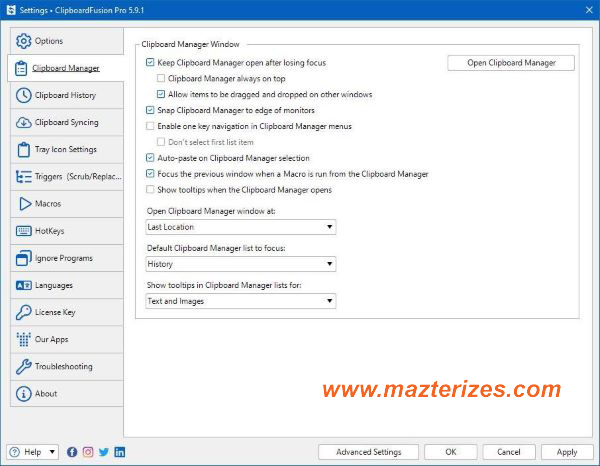
Task: Open the Instagram link icon
Action: tap(88, 452)
